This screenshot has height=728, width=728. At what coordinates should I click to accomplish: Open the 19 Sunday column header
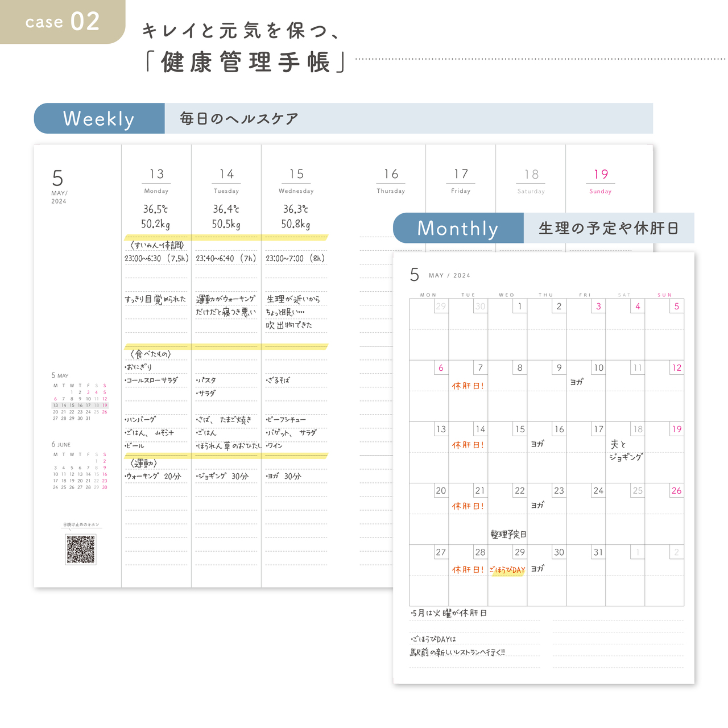pyautogui.click(x=601, y=181)
